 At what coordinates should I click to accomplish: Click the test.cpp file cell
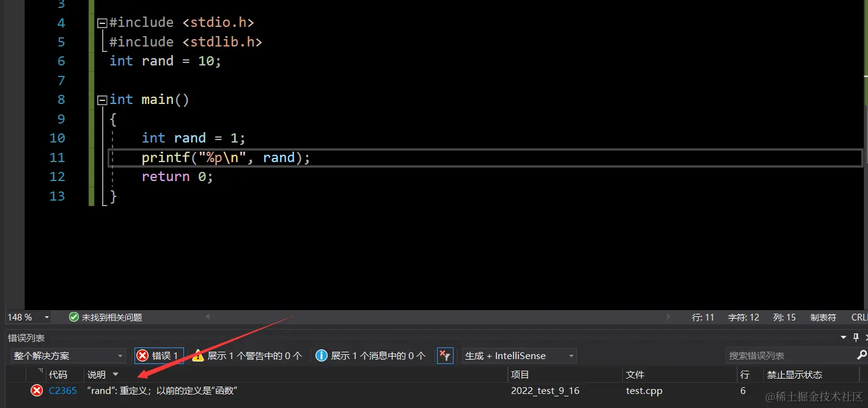click(x=644, y=391)
